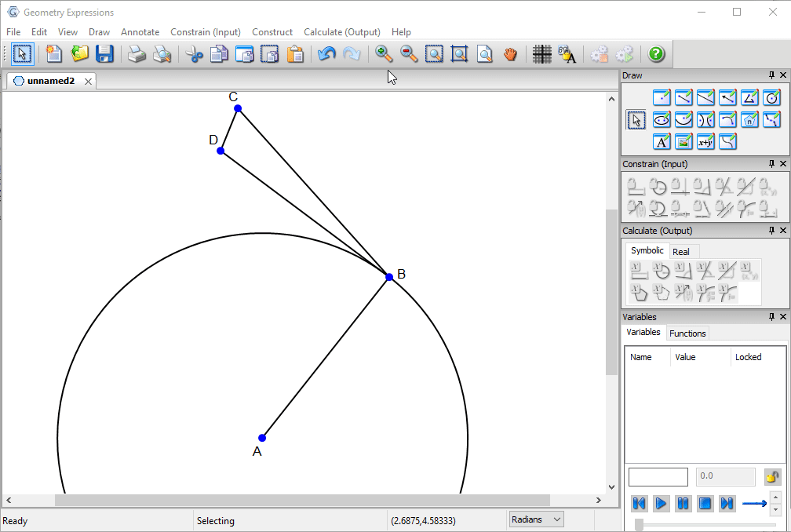Switch to the Real tab
Screen dimensions: 791x532
(680, 252)
